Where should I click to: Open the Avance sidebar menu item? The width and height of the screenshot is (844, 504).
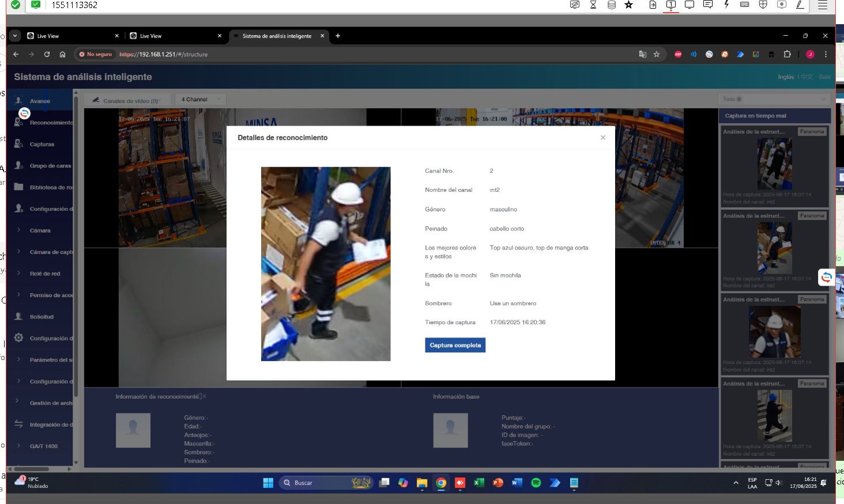(x=39, y=101)
